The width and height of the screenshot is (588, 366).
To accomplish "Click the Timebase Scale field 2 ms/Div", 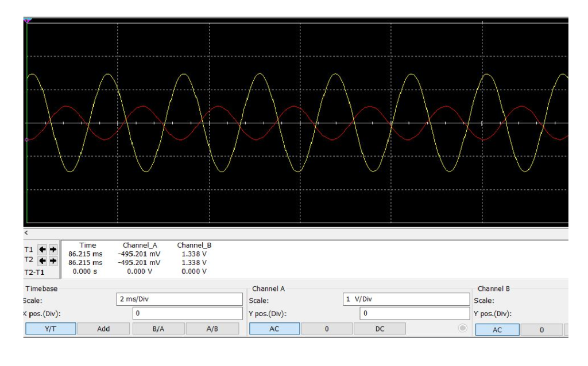I will click(180, 299).
